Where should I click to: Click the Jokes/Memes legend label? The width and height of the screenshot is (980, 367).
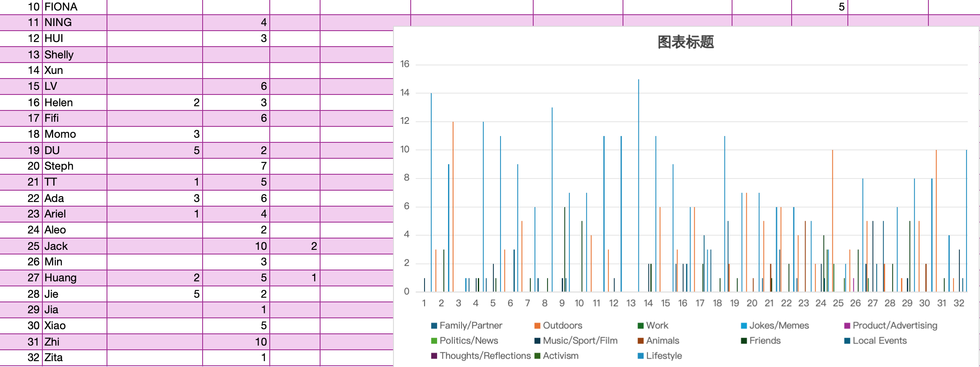pyautogui.click(x=779, y=325)
